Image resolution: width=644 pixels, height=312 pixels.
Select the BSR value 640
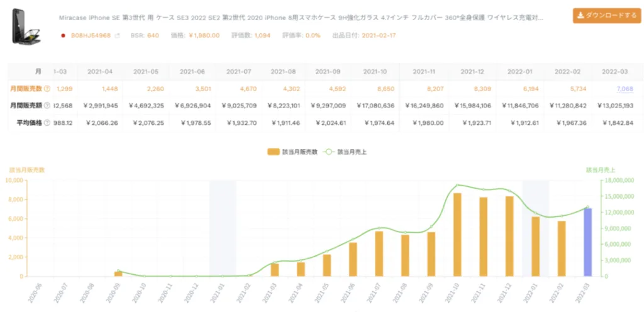(153, 36)
